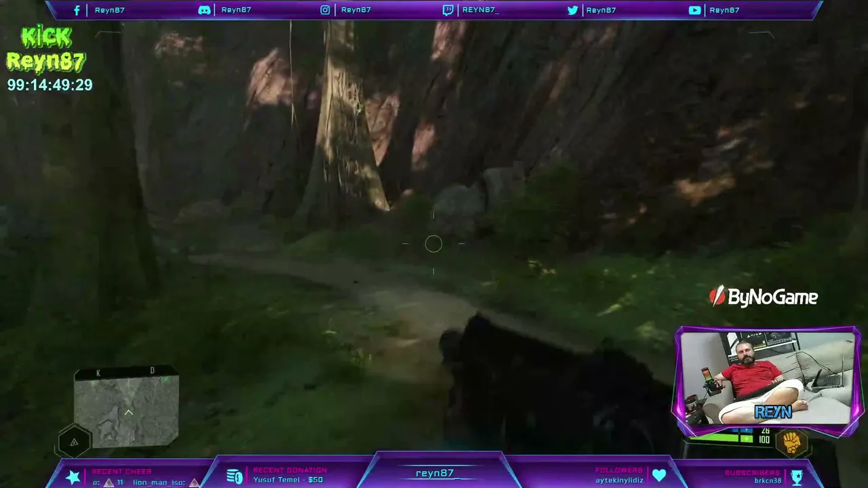Click the REYN87_ name beside the Twitch icon
Screen dimensions: 868x488
481,10
